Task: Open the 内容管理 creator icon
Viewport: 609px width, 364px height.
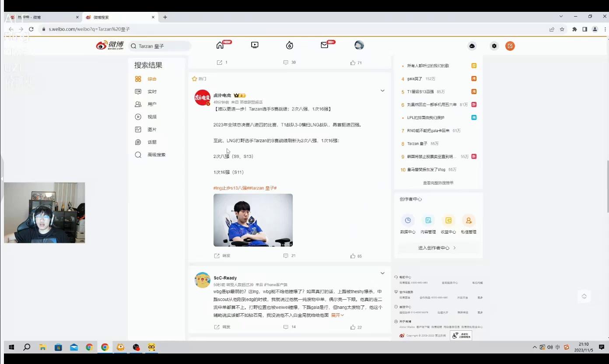Action: pos(428,220)
